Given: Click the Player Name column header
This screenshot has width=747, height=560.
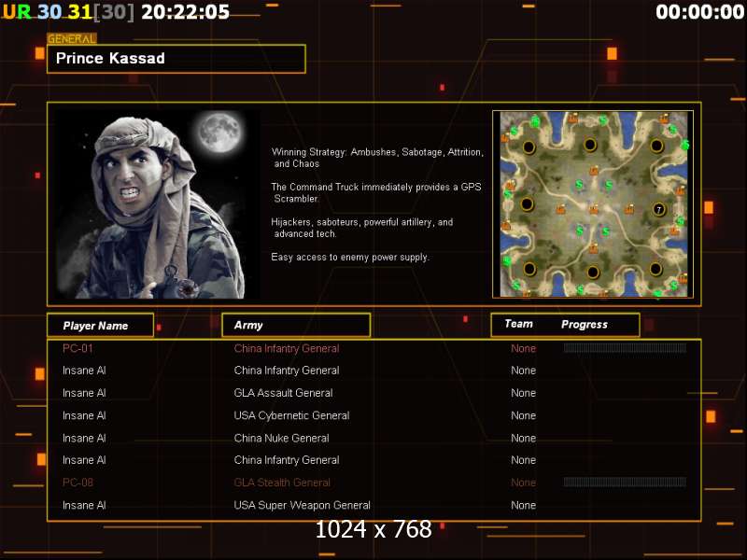Looking at the screenshot, I should coord(101,326).
